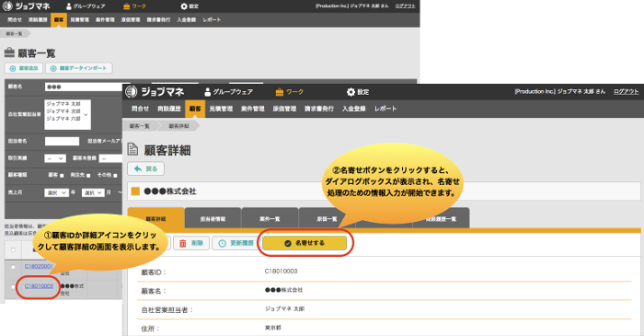Click the ジョブマネ logo in the 顧客詳細 window
This screenshot has height=336, width=644.
coord(155,92)
